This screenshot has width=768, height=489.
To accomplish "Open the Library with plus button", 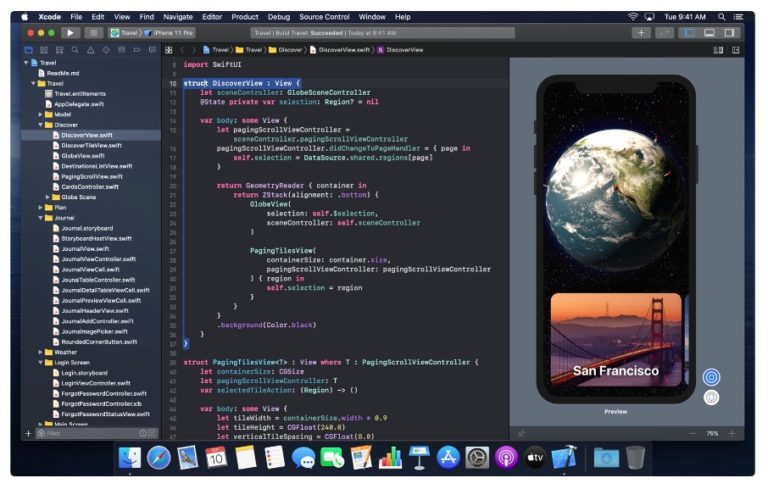I will [x=641, y=33].
